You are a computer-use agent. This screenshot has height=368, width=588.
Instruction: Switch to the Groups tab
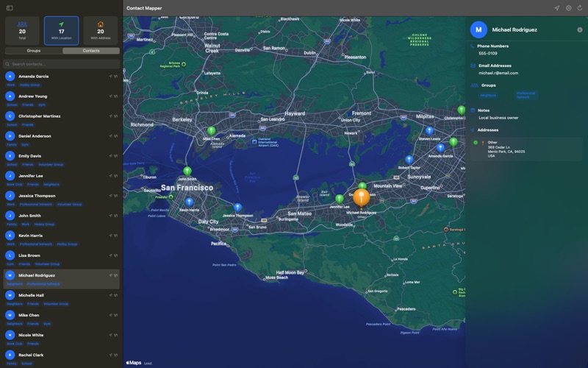coord(34,51)
